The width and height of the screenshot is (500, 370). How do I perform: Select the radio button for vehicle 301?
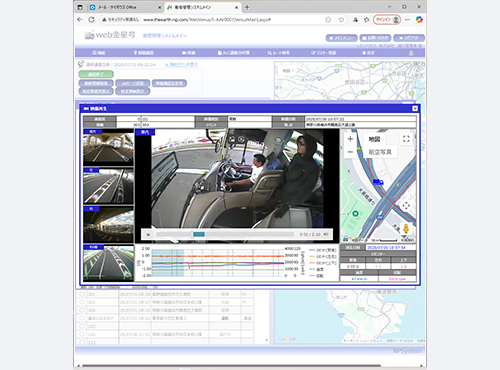(x=82, y=294)
